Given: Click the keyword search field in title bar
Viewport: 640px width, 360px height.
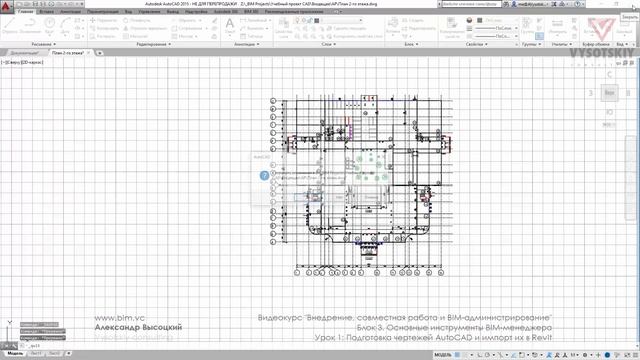Looking at the screenshot, I should coord(471,4).
